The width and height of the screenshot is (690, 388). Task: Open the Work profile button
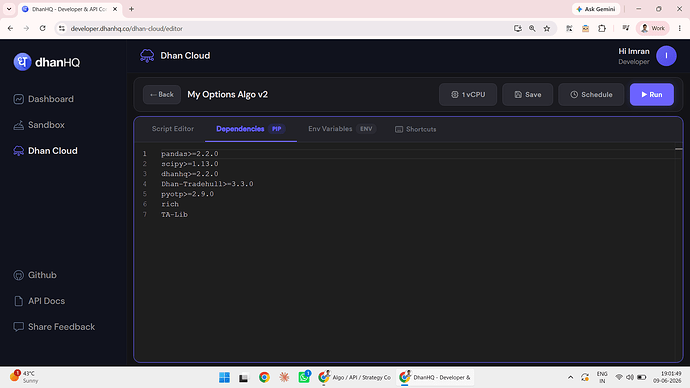(653, 28)
